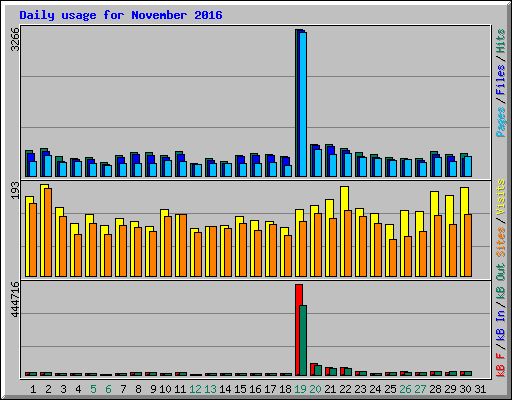Click day 14 on the x-axis
The height and width of the screenshot is (400, 512).
tap(225, 389)
